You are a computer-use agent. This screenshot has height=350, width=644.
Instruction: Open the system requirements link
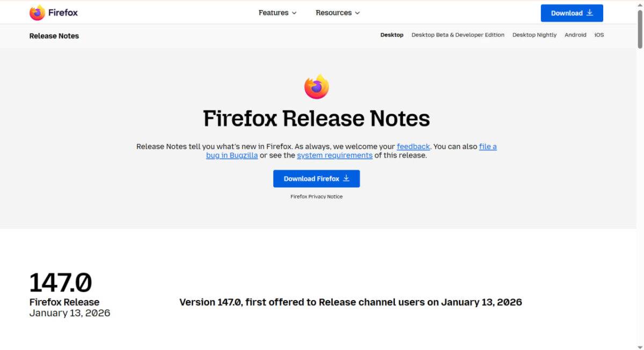(x=334, y=156)
